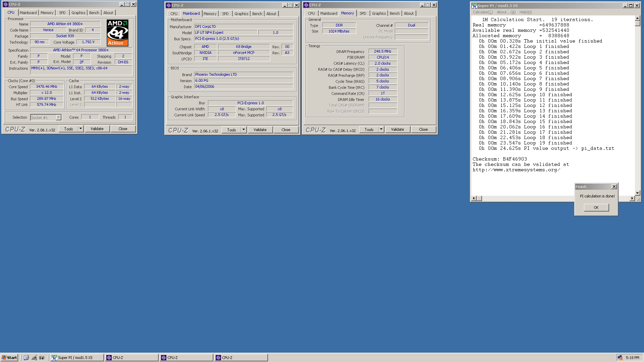Click OK in the PI calculation done dialog
644x362 pixels.
pos(596,207)
